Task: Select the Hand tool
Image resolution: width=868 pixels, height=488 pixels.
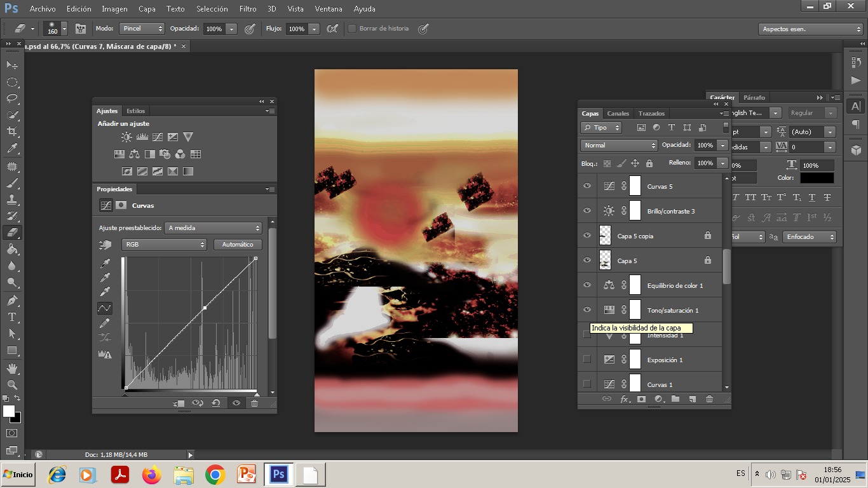Action: coord(12,369)
